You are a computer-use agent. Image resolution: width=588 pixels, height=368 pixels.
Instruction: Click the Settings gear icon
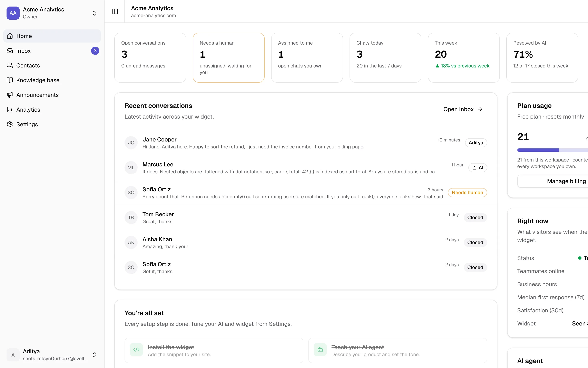(x=10, y=124)
